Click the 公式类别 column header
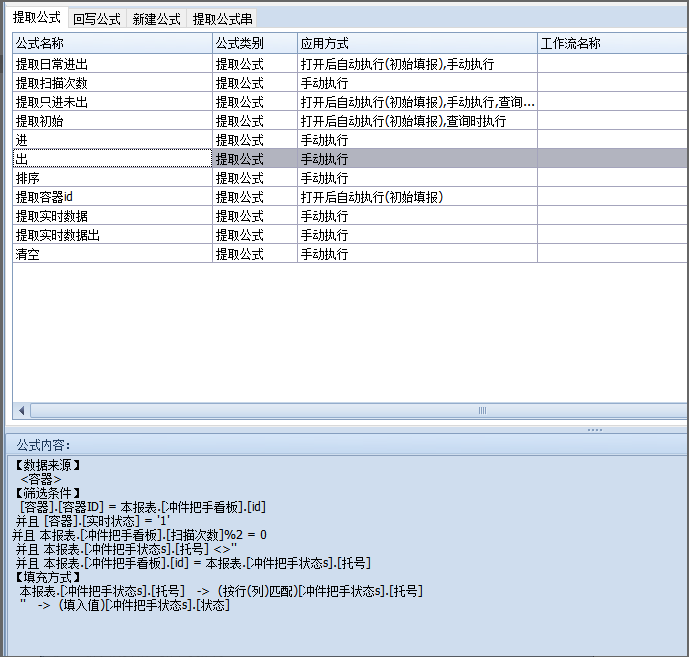This screenshot has height=657, width=689. (254, 43)
